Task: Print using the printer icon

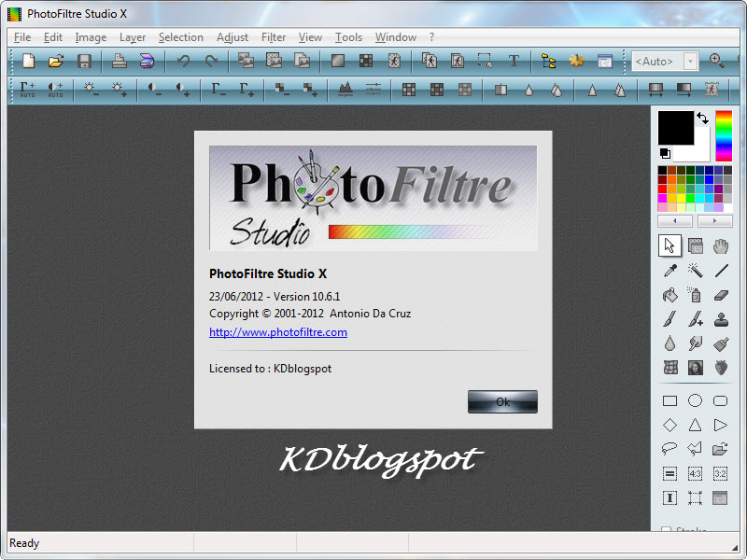Action: pos(120,61)
